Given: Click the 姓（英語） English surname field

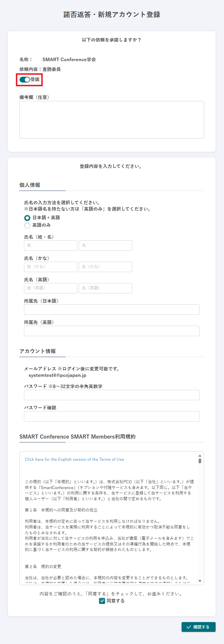Looking at the screenshot, I should (x=51, y=288).
